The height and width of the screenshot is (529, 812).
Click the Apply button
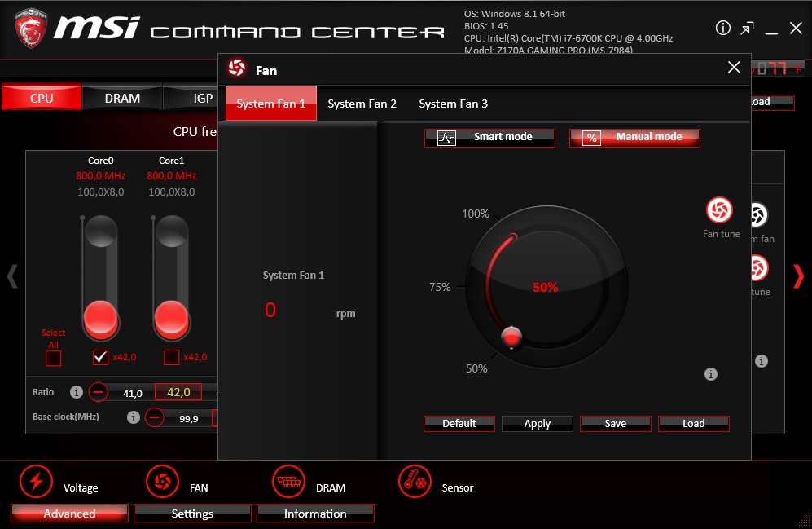(537, 423)
